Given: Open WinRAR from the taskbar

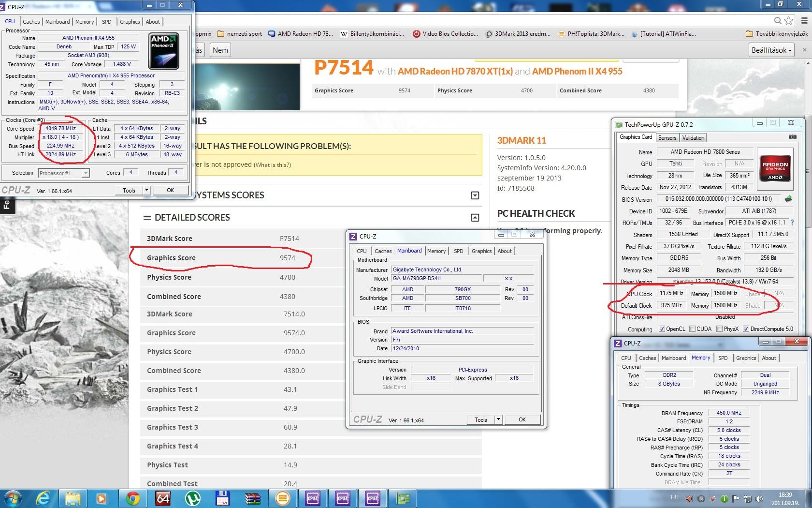Looking at the screenshot, I should pyautogui.click(x=253, y=498).
